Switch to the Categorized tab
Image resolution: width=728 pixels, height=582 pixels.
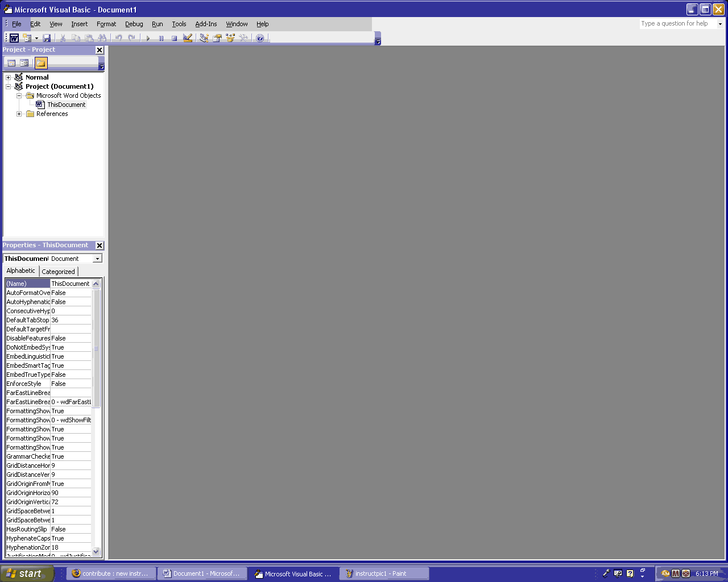[58, 272]
